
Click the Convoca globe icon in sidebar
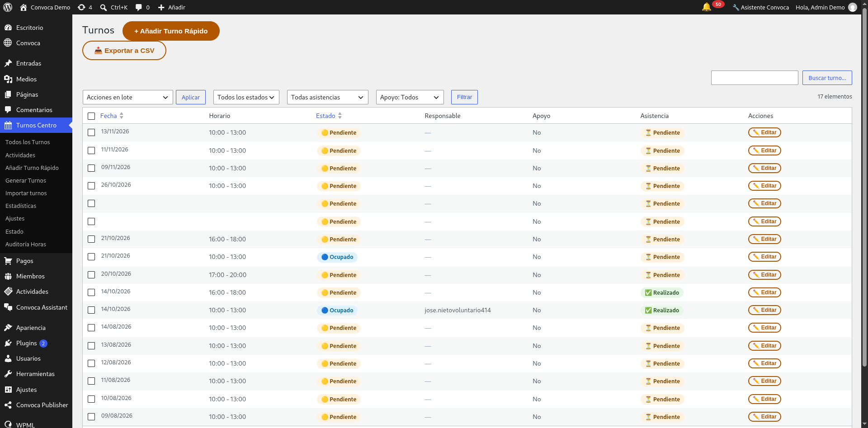click(8, 43)
